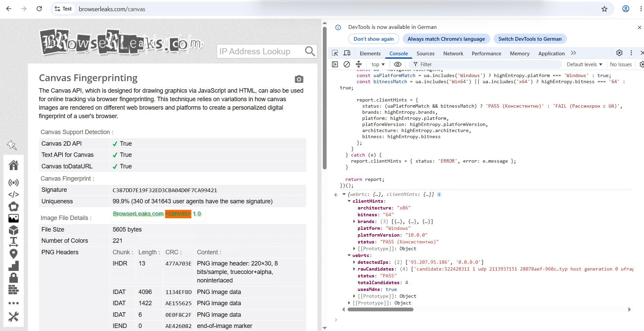Screen dimensions: 644x331
Task: Open the more ellipsis sidebar icon
Action: [x=14, y=303]
